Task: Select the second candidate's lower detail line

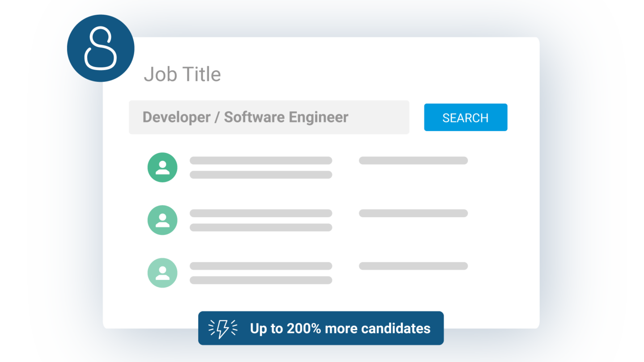Action: pyautogui.click(x=261, y=227)
